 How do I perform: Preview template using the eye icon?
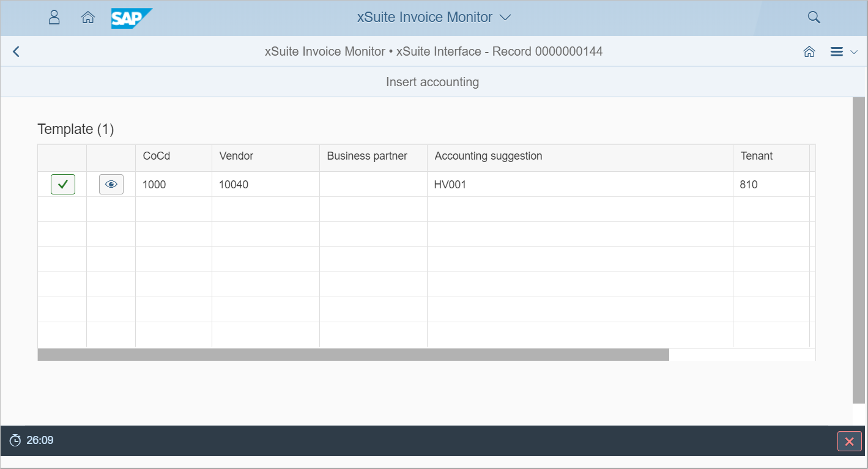tap(111, 184)
